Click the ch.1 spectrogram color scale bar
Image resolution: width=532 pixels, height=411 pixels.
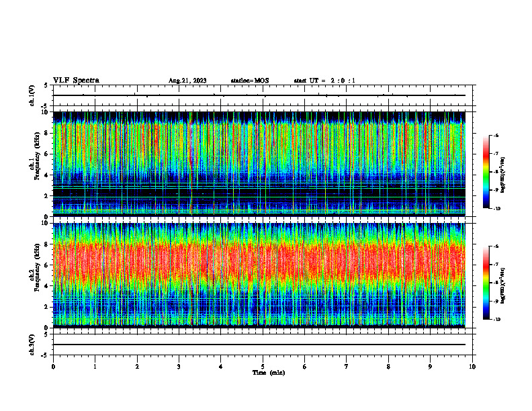pos(486,172)
